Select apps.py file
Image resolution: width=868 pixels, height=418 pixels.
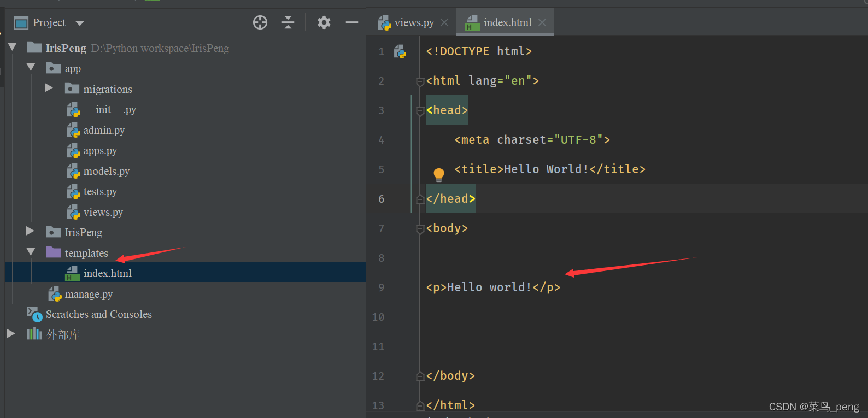pos(100,151)
